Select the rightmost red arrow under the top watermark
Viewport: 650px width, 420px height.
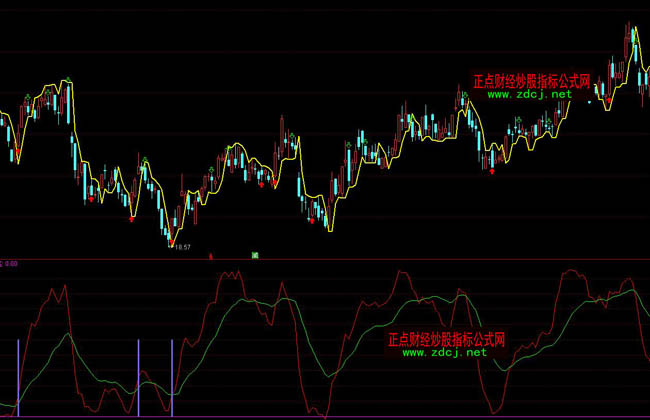click(x=491, y=170)
